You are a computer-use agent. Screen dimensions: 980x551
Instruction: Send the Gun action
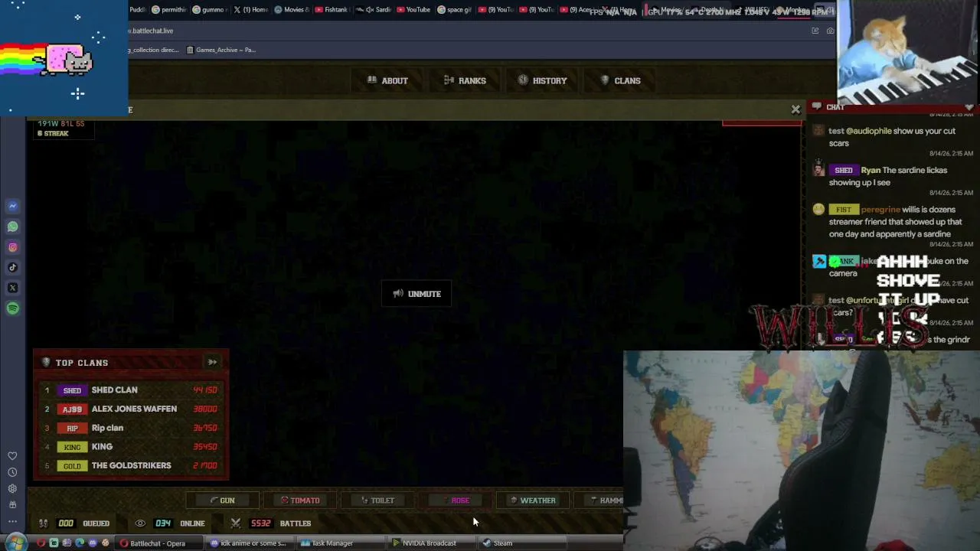tap(223, 500)
